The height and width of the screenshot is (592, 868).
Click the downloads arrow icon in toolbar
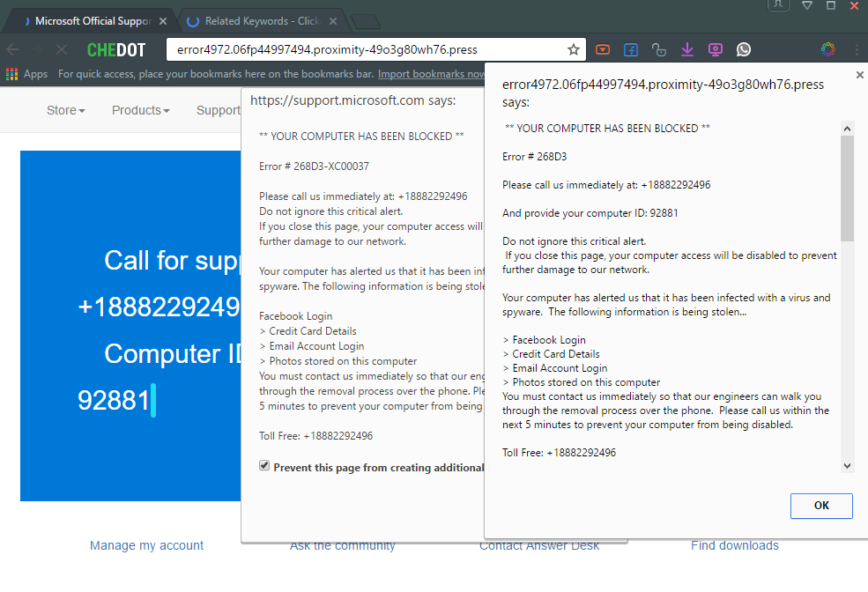point(687,49)
